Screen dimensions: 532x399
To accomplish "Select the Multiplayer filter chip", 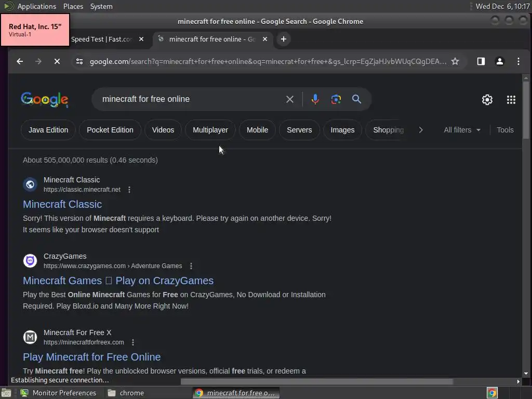I will 210,130.
